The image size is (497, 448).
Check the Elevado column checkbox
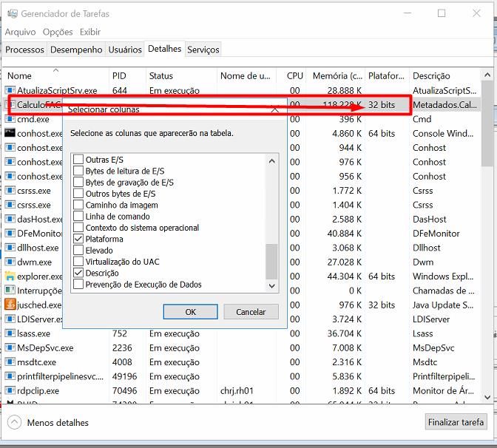click(79, 251)
